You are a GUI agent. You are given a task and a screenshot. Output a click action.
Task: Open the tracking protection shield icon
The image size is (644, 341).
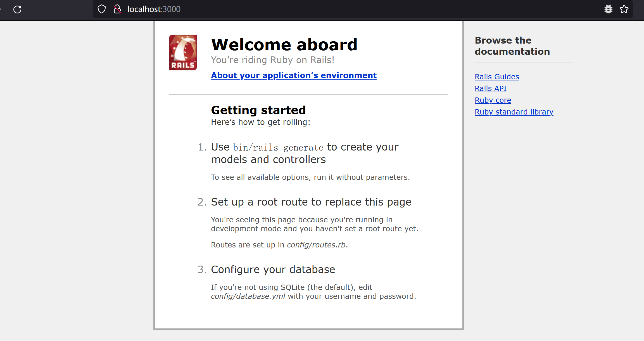(x=102, y=9)
